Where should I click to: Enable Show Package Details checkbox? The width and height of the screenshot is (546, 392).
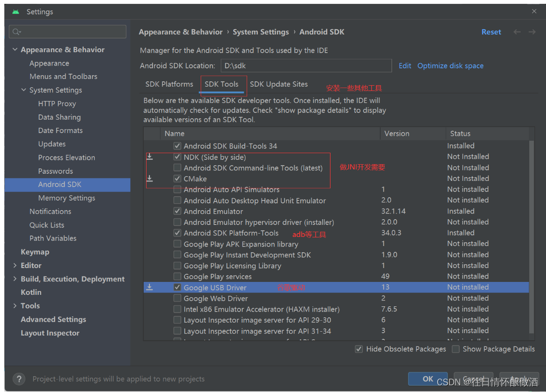(x=455, y=349)
